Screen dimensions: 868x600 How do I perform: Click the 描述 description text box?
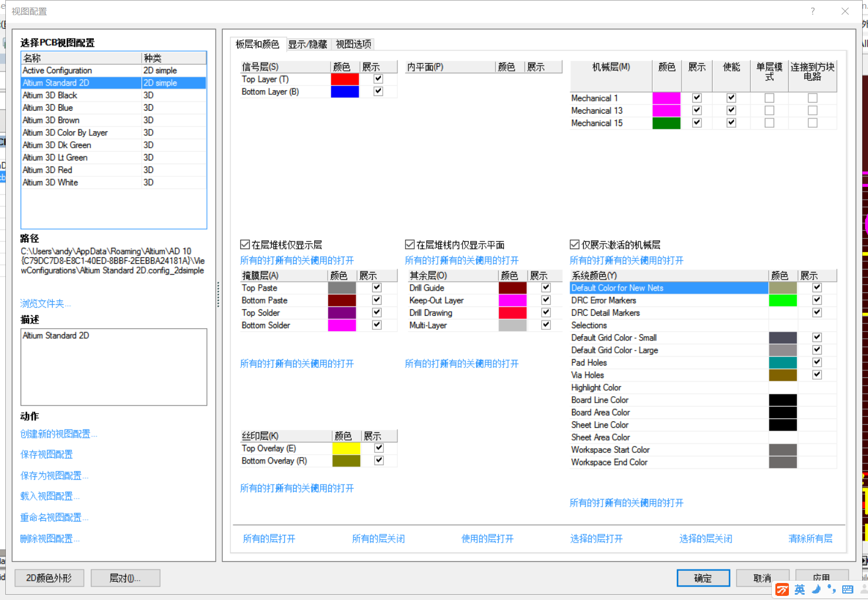pos(114,367)
